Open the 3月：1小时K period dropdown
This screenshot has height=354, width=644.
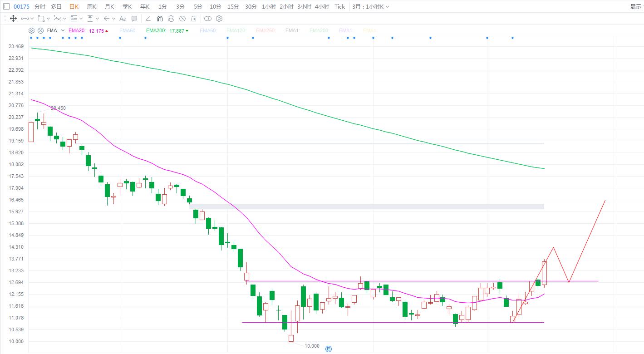(370, 6)
